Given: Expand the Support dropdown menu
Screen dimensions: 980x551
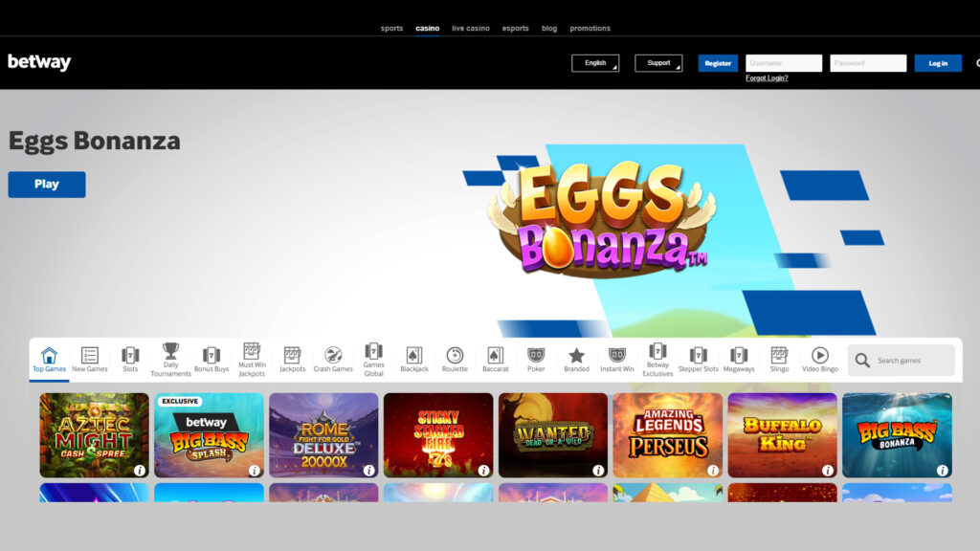Looking at the screenshot, I should (658, 63).
